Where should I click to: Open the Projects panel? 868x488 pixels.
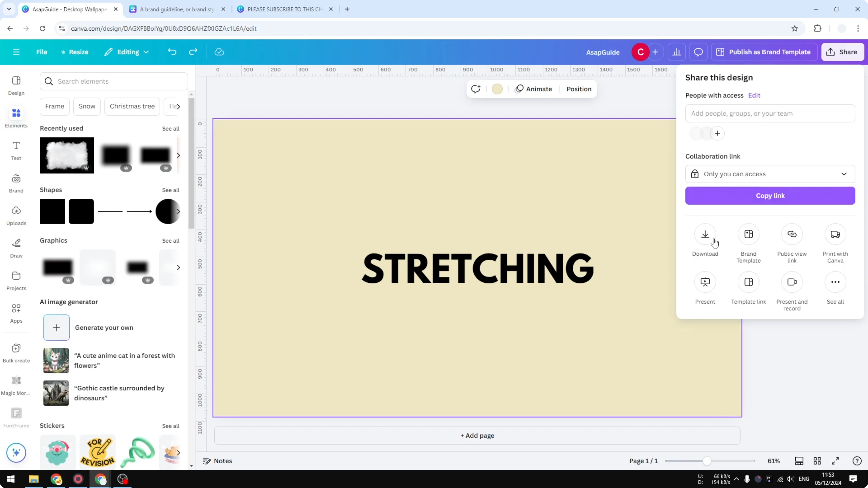16,281
